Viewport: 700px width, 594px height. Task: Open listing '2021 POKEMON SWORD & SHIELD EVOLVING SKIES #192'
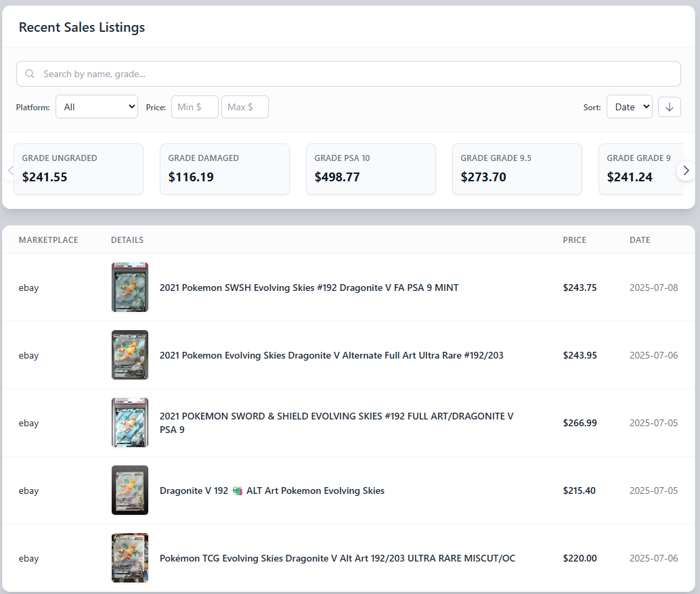pos(336,423)
